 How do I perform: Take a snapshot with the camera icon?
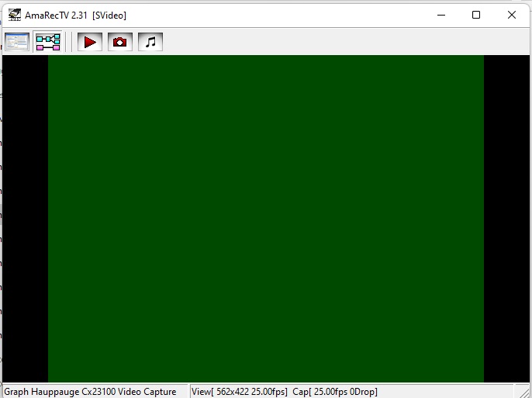click(x=120, y=42)
